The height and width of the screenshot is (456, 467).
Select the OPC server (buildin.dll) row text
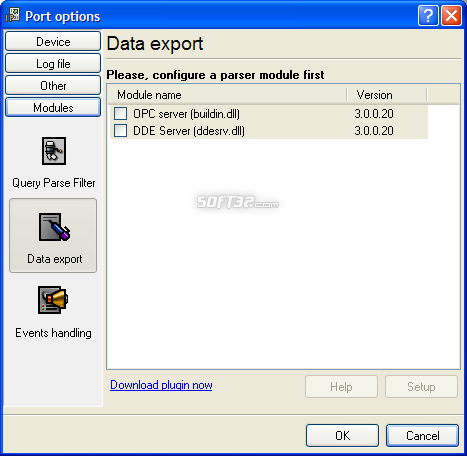[186, 114]
